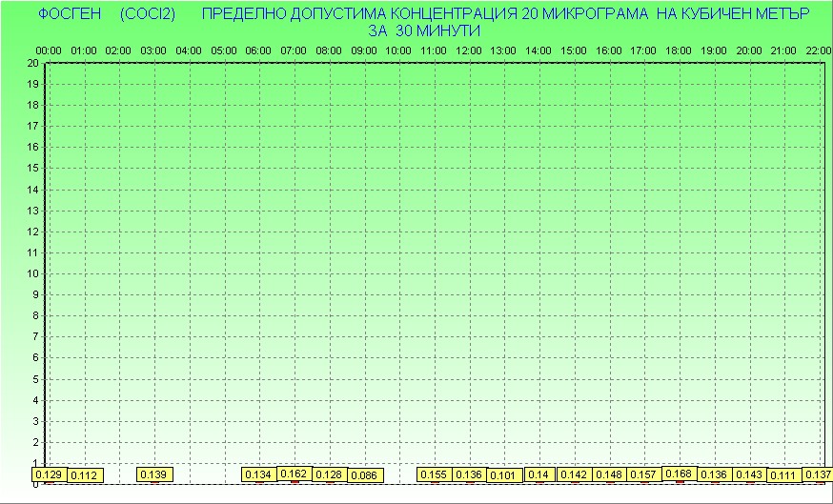The width and height of the screenshot is (833, 504).
Task: Click the 0.086 data label
Action: (364, 475)
